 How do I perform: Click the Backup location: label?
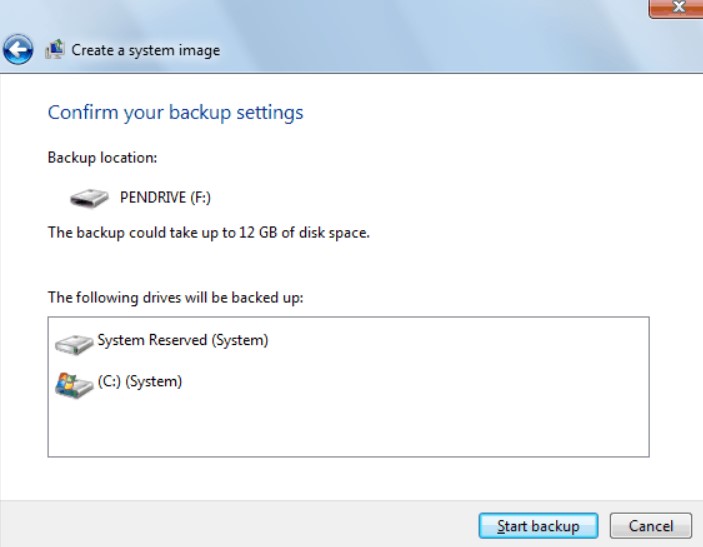(x=102, y=158)
